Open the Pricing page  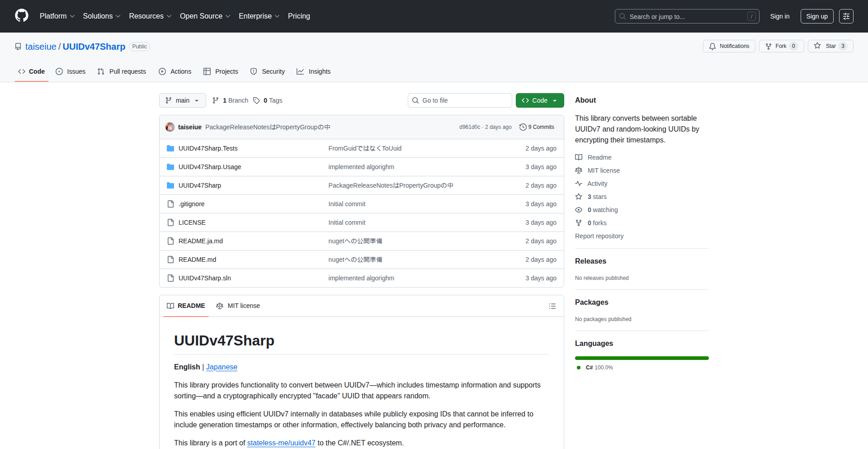[299, 16]
